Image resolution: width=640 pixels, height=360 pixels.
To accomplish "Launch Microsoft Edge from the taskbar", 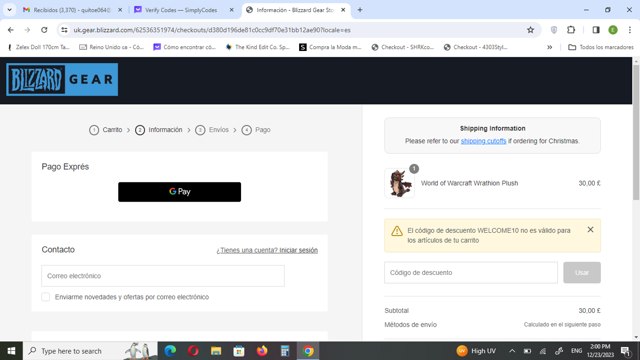I will (170, 351).
